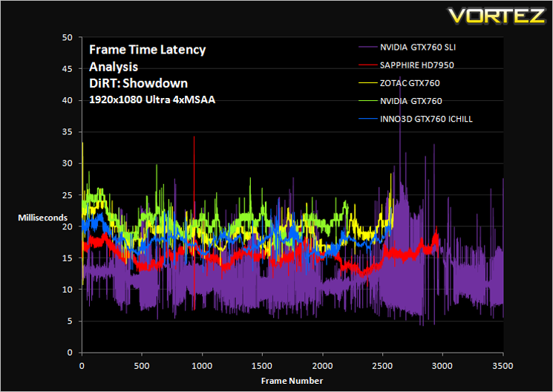Click the 3500 tick label on x-axis
The height and width of the screenshot is (392, 553).
pyautogui.click(x=503, y=366)
